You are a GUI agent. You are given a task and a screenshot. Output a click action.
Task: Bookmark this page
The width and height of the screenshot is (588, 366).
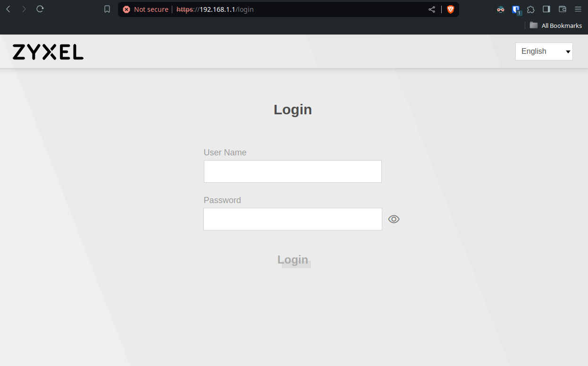(107, 9)
